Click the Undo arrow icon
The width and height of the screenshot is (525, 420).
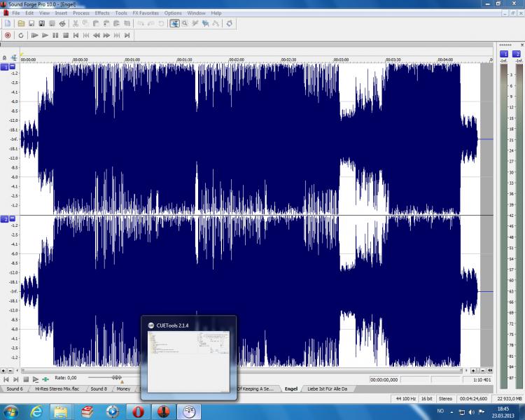141,24
